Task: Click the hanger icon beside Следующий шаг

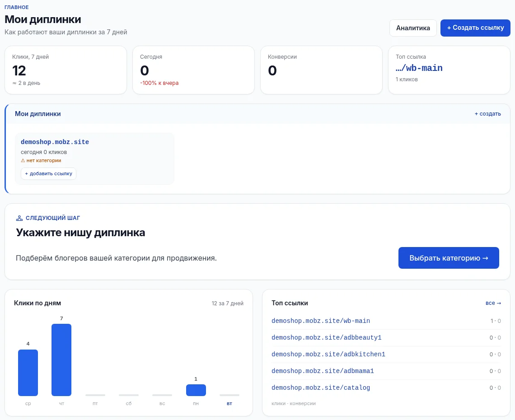Action: pyautogui.click(x=19, y=218)
